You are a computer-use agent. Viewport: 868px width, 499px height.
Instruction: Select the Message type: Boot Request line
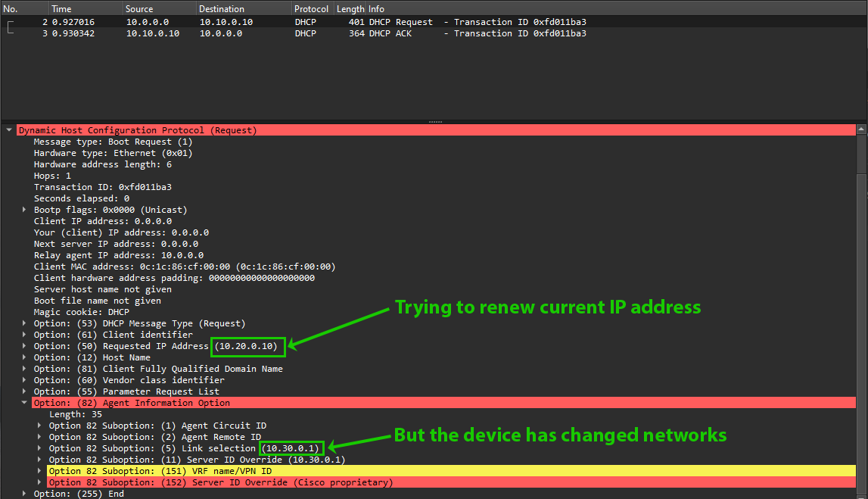click(113, 142)
